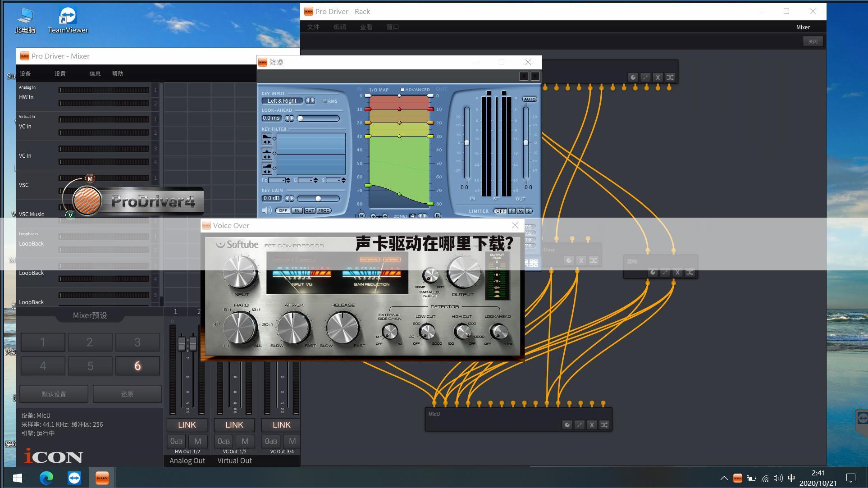This screenshot has width=868, height=488.
Task: Click the look-ahead value stepper arrows
Action: (289, 119)
